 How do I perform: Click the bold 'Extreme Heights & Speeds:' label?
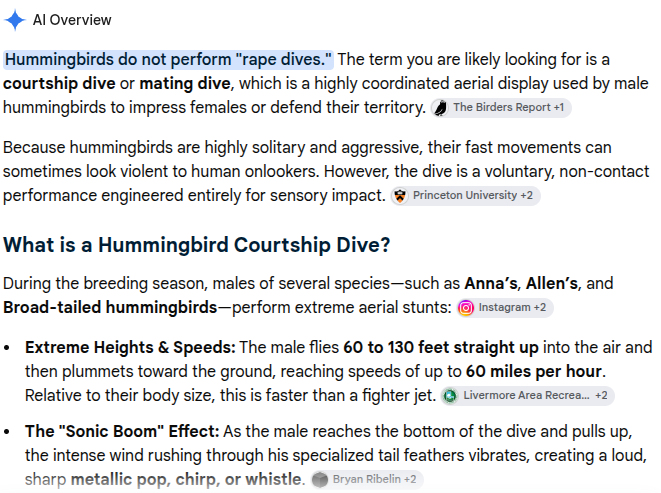point(130,348)
